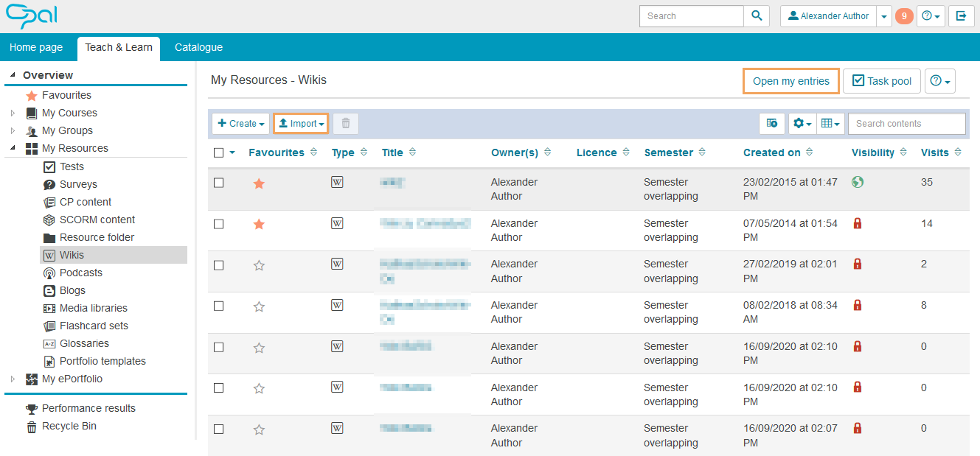
Task: Toggle the favourite star on the third wiki row
Action: (x=259, y=265)
